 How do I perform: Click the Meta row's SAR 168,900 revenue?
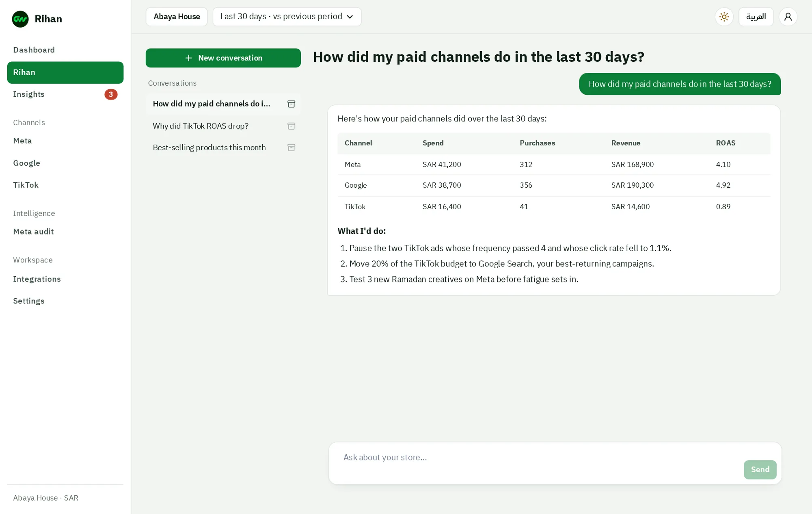pos(632,165)
